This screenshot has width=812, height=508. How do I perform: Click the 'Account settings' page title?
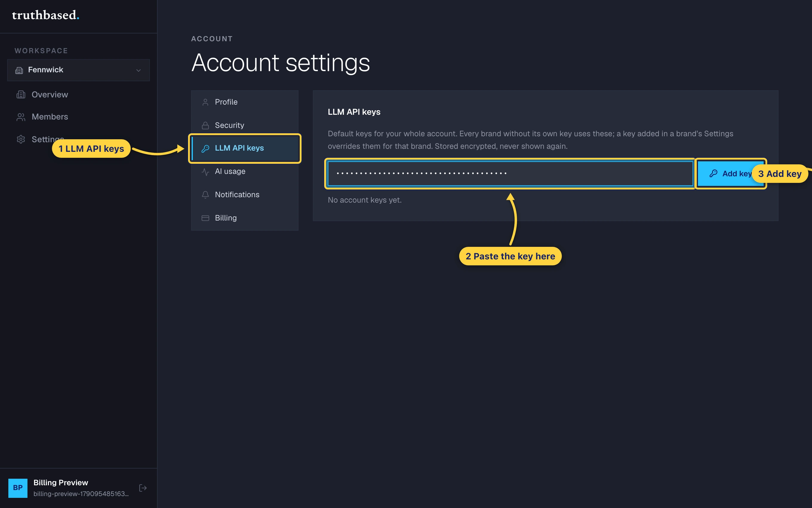281,63
